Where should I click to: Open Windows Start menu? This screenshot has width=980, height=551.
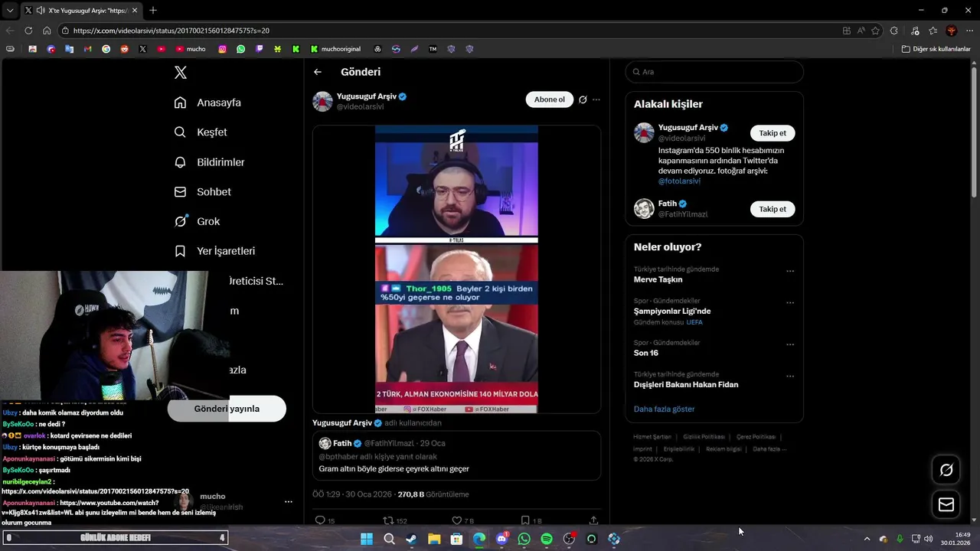click(x=367, y=539)
